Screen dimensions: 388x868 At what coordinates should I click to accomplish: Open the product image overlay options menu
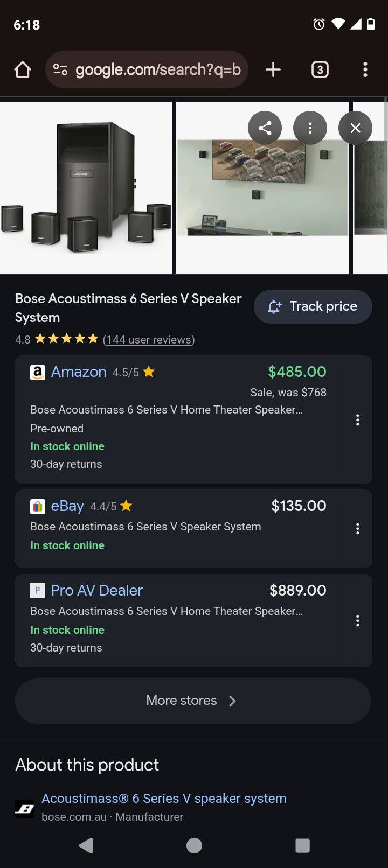(x=310, y=128)
